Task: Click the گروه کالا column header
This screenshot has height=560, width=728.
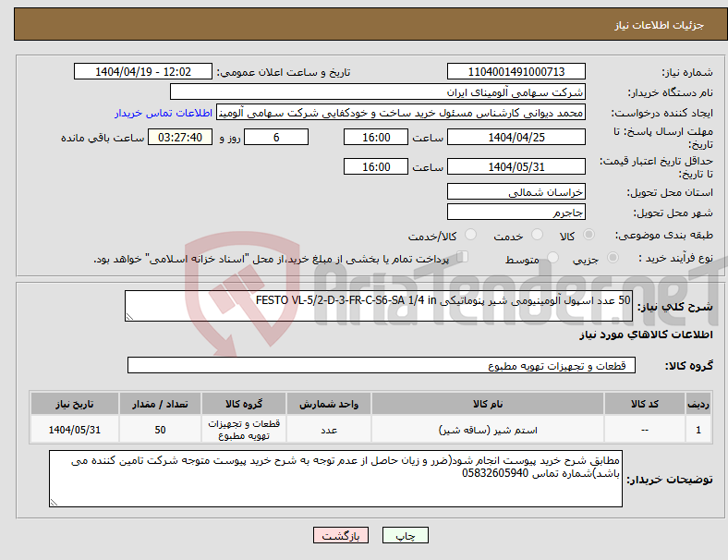Action: pyautogui.click(x=244, y=404)
